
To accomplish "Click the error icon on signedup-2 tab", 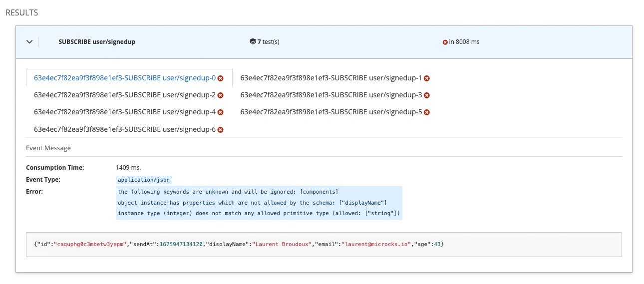I will 220,95.
